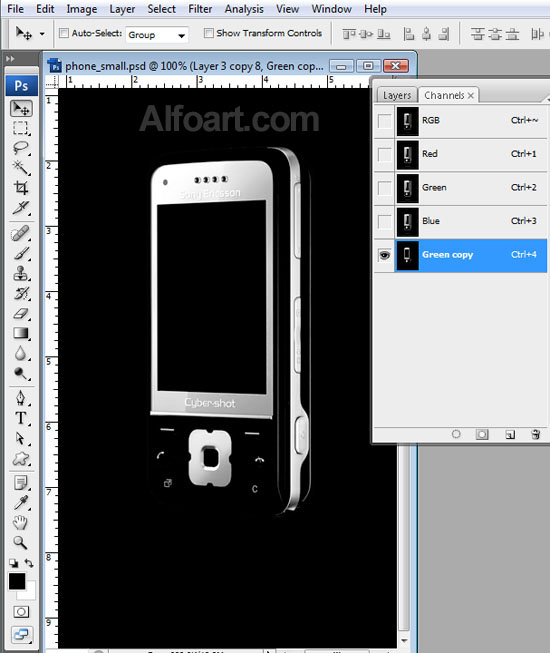
Task: Select the Zoom tool
Action: (21, 543)
